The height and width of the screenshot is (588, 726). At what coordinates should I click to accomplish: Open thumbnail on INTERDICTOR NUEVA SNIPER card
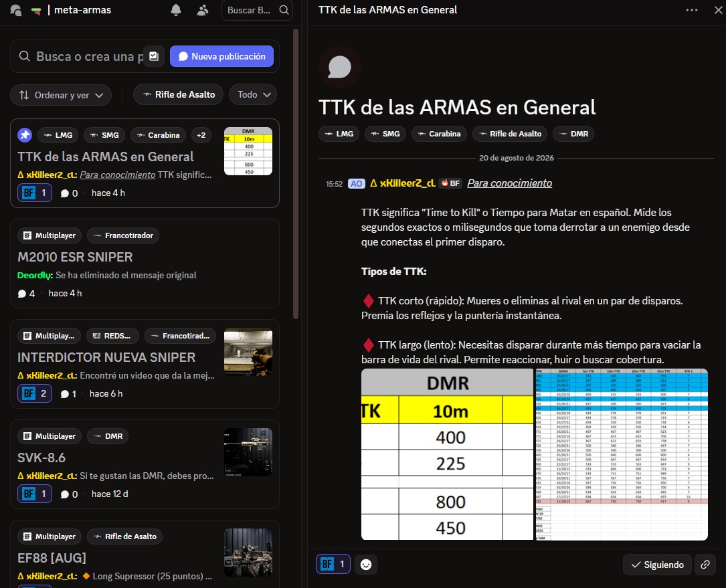click(x=248, y=352)
